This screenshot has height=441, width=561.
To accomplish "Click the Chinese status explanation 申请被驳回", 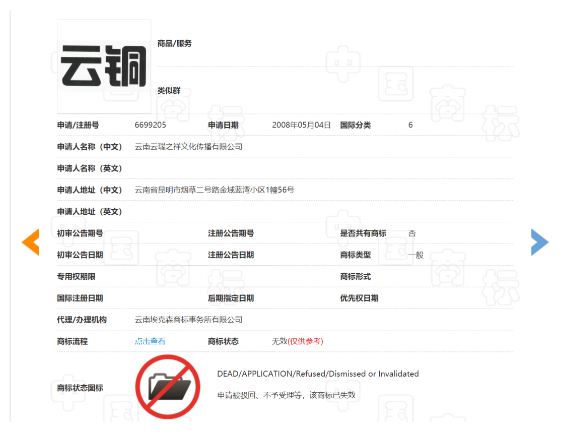I will pos(286,395).
